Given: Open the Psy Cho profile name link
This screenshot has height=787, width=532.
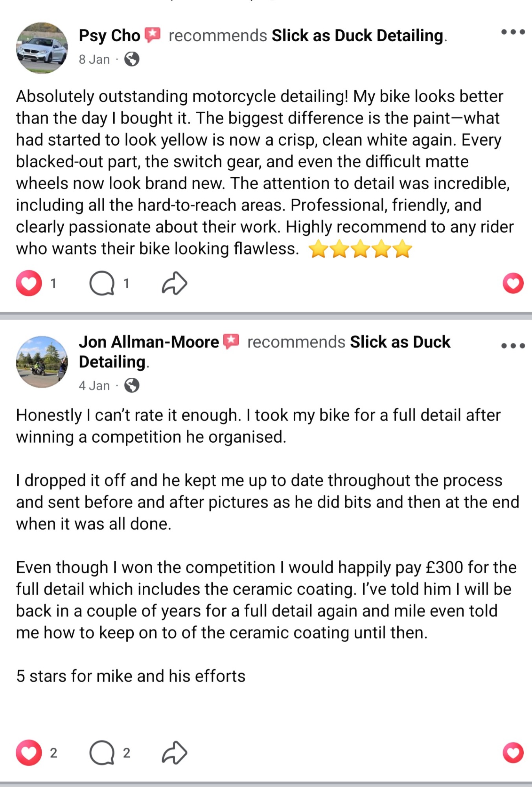Looking at the screenshot, I should (109, 36).
